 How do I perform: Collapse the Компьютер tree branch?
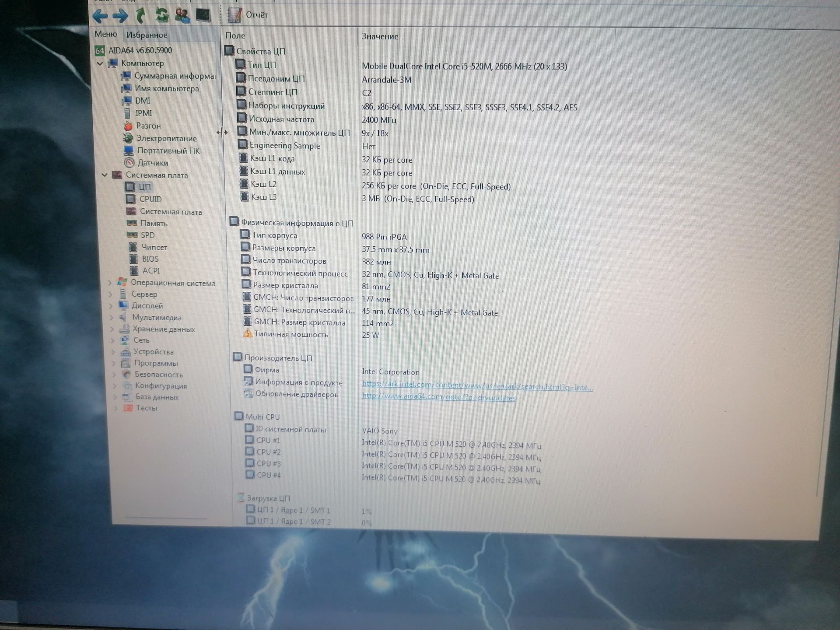[100, 64]
